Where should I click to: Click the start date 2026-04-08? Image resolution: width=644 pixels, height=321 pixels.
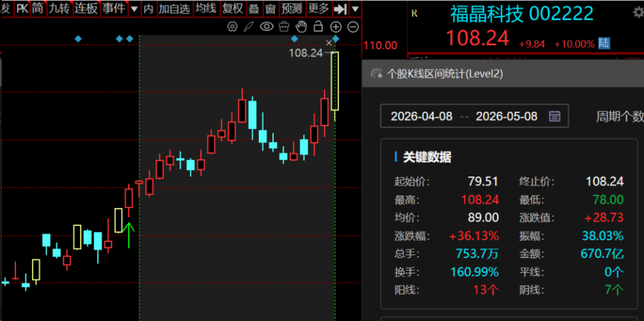(421, 116)
